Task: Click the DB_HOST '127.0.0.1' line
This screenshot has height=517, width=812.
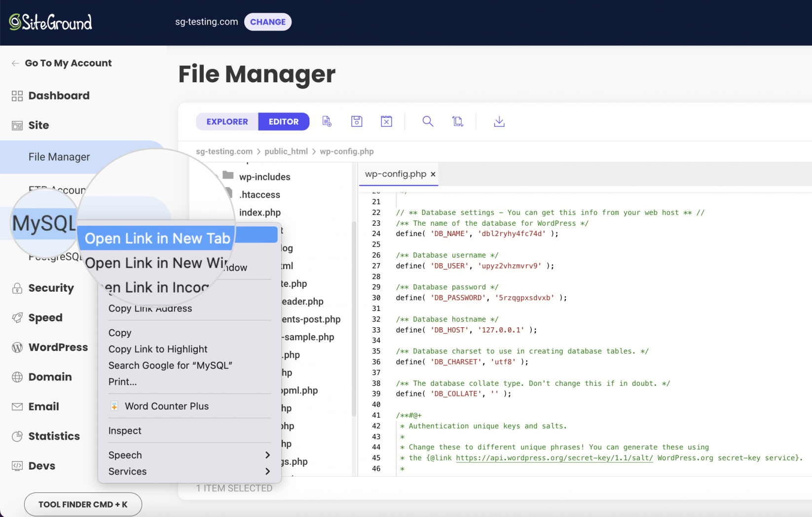Action: coord(466,330)
